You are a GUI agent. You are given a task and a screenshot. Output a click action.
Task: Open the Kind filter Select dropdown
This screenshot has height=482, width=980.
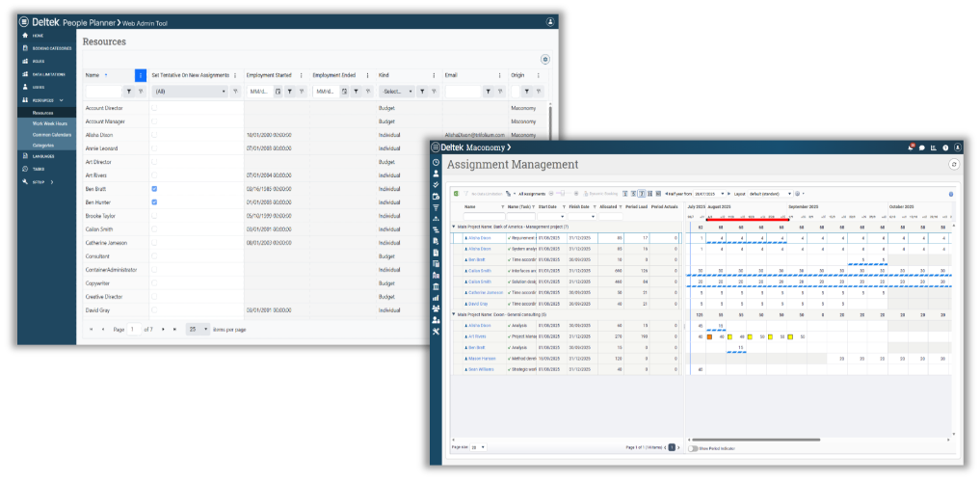(397, 92)
